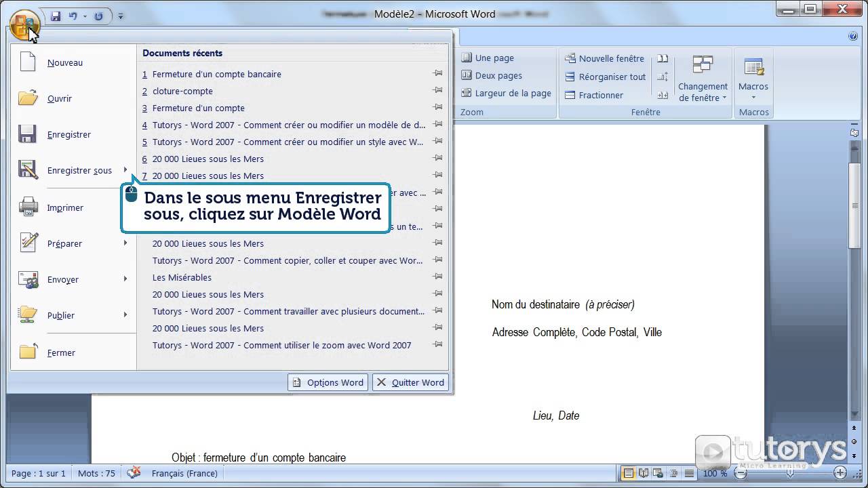Click Français (France) language indicator
868x488 pixels.
(x=184, y=474)
